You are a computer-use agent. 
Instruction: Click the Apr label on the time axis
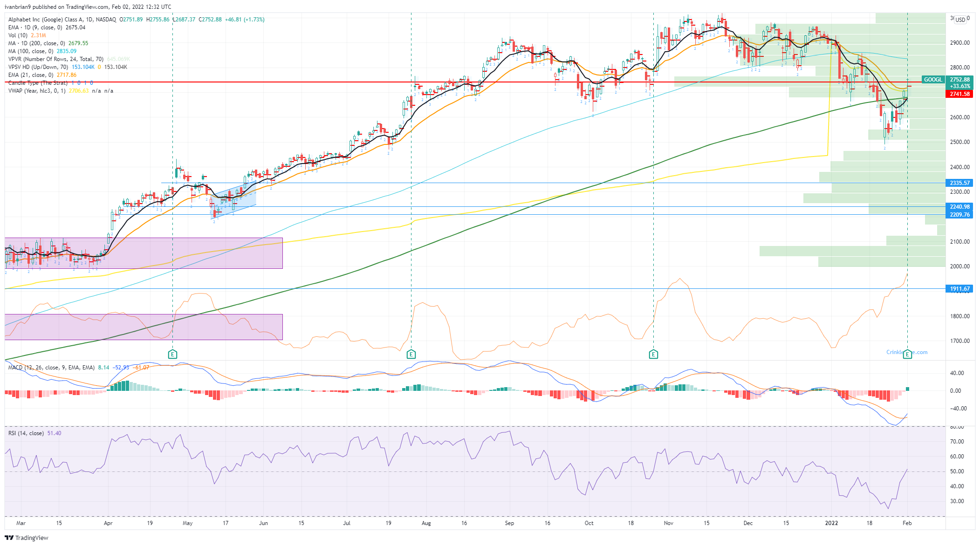point(108,523)
